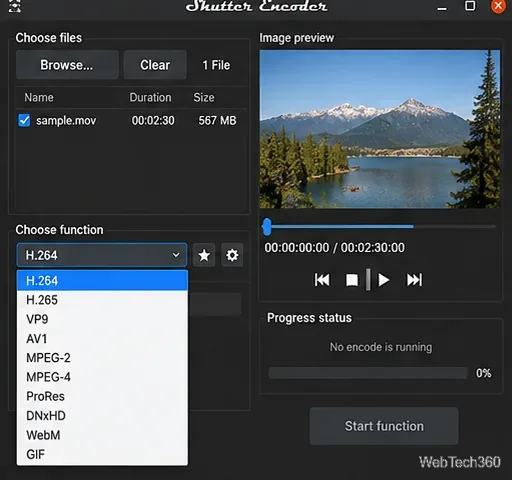Choose H.265 from the function list

[x=102, y=300]
